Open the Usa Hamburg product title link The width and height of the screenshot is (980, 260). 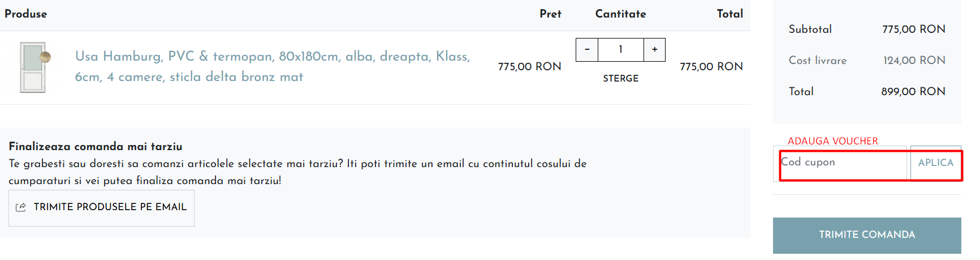(x=273, y=66)
